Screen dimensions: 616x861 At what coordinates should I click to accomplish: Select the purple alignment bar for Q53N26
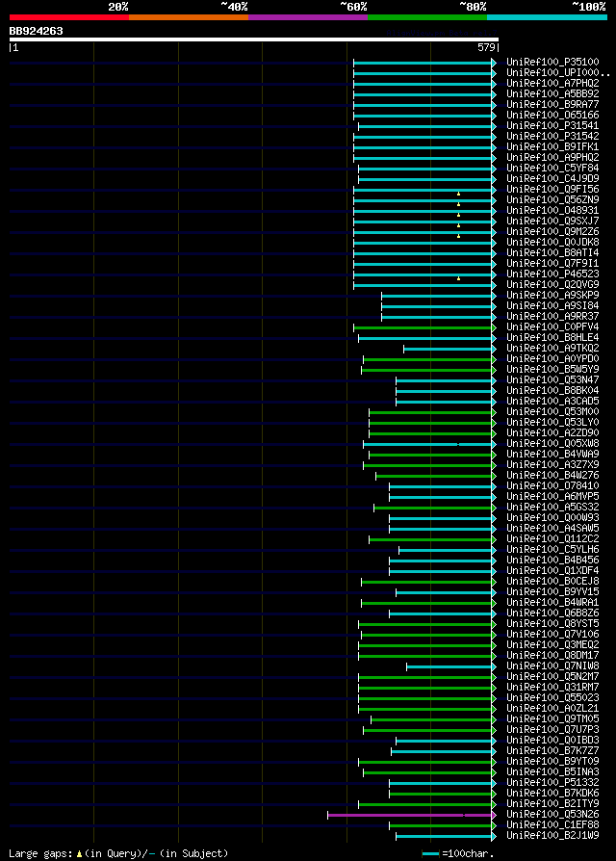pos(410,815)
